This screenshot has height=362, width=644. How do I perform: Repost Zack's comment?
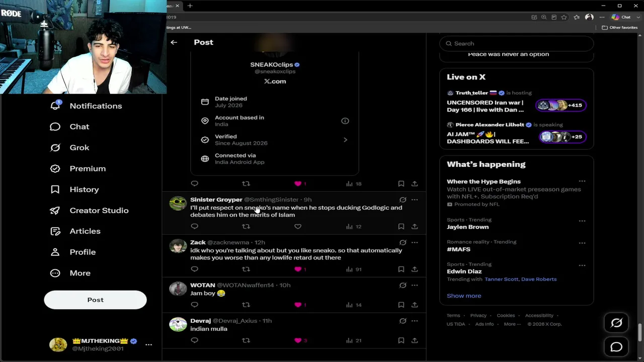[x=246, y=269]
